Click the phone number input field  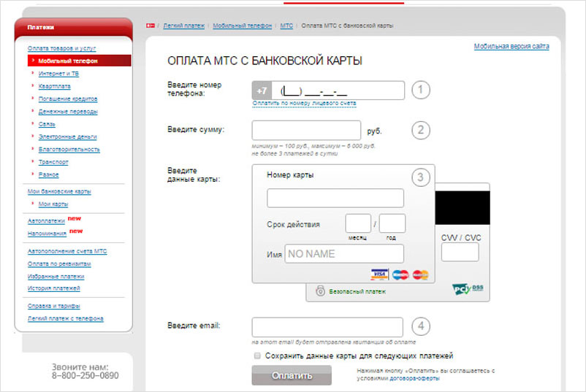tap(338, 91)
